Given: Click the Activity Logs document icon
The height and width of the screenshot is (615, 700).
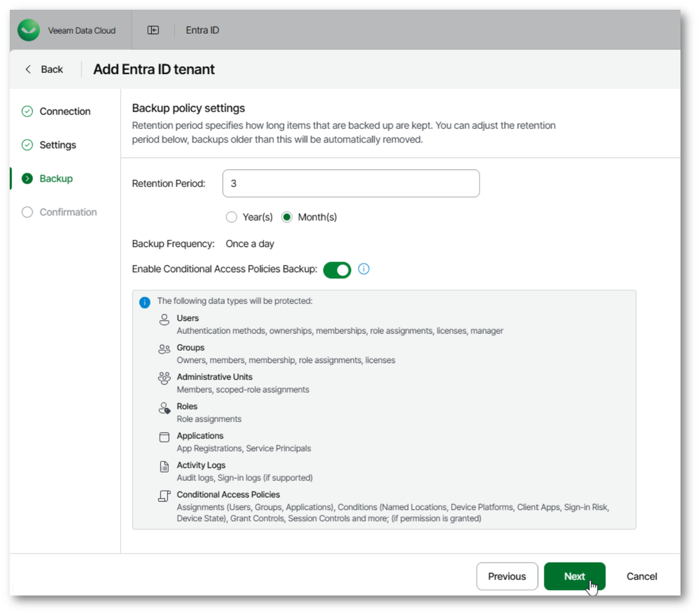Looking at the screenshot, I should pyautogui.click(x=164, y=466).
